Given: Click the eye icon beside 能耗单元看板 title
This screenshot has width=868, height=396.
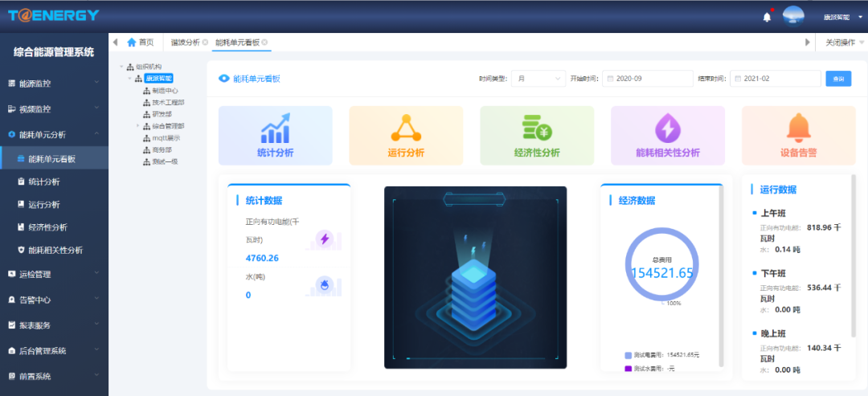Looking at the screenshot, I should [223, 79].
